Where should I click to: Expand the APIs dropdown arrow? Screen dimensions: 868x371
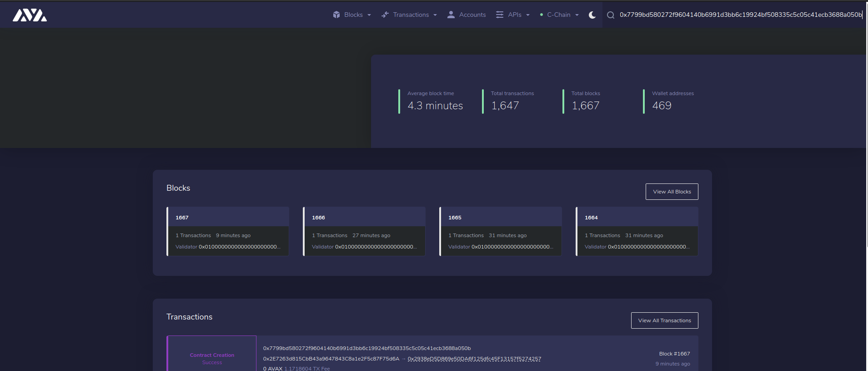point(528,15)
